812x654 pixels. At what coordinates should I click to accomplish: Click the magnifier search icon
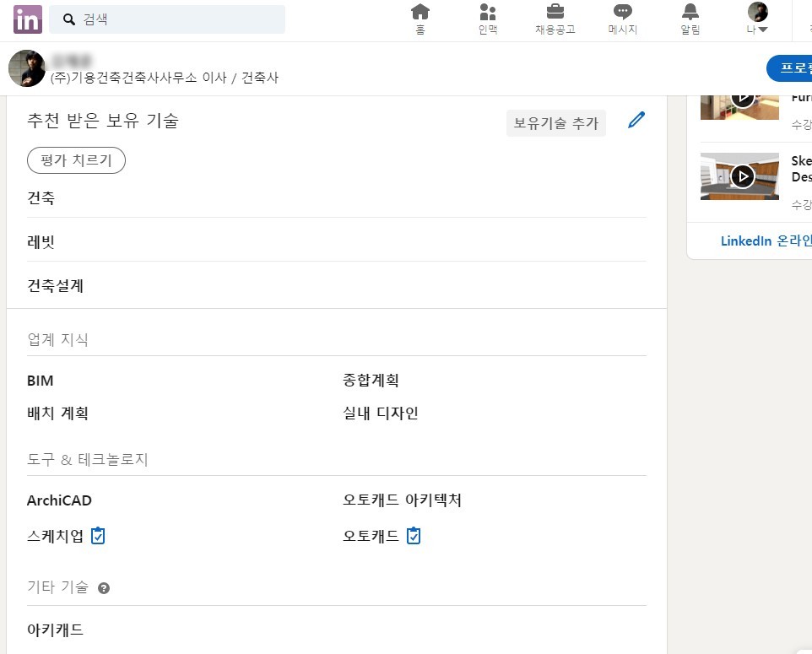68,19
